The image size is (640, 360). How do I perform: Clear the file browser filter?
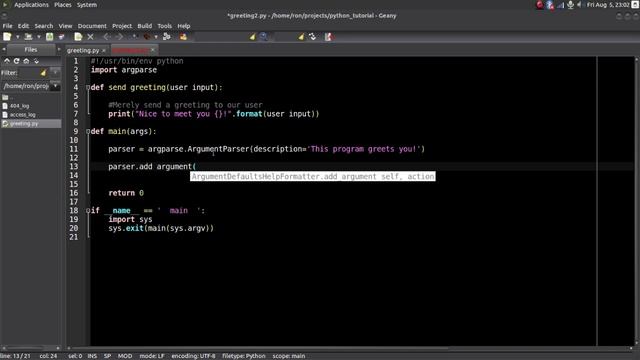point(43,73)
